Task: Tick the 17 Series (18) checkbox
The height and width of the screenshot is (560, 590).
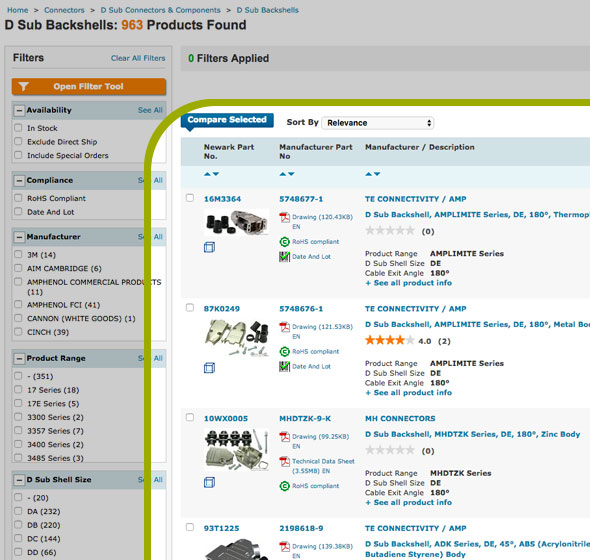Action: point(18,390)
